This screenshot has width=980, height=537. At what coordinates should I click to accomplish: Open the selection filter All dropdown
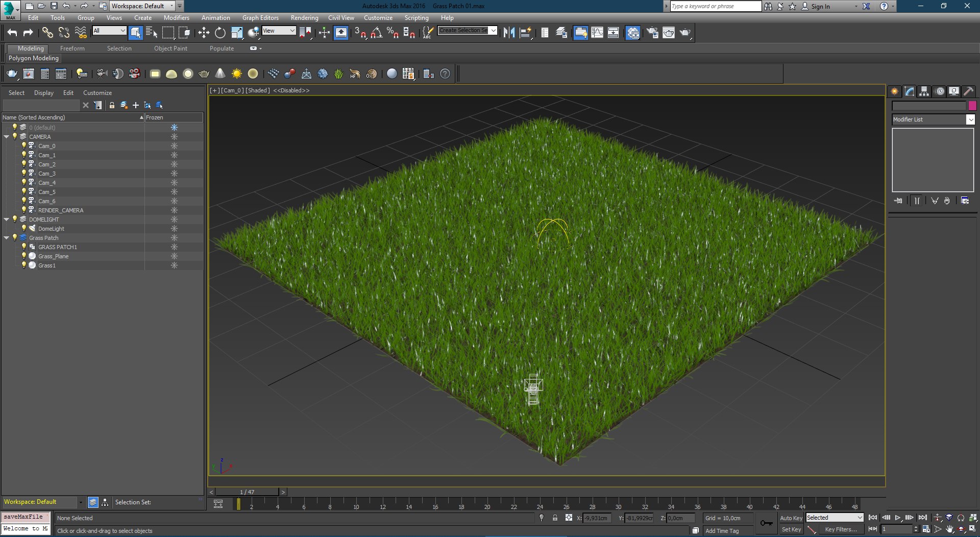pos(109,31)
